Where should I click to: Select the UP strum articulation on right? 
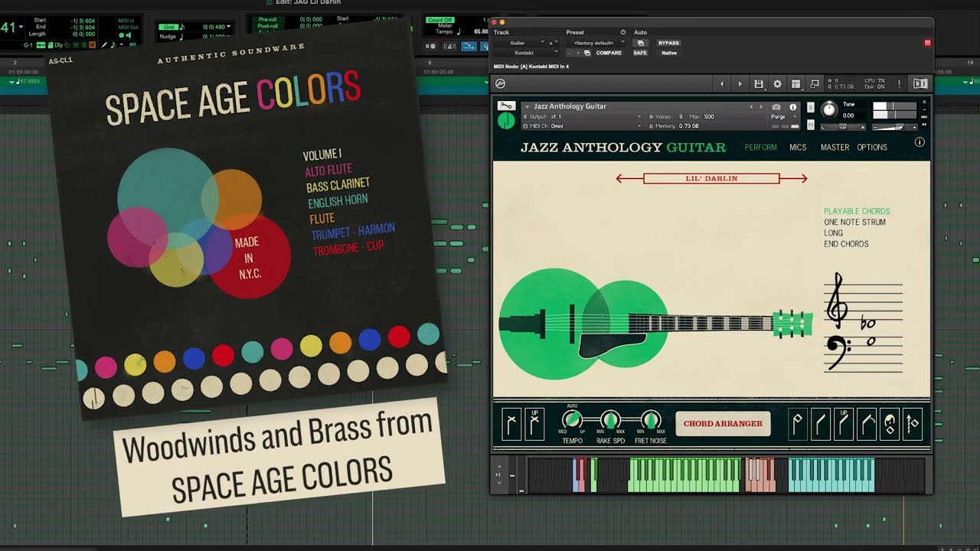click(844, 423)
